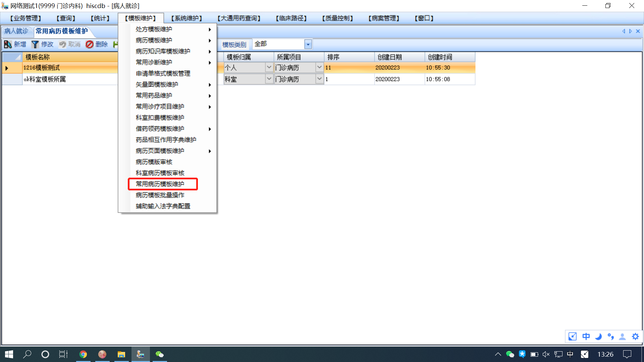Click the 取消 (cancel) undo icon

(63, 44)
